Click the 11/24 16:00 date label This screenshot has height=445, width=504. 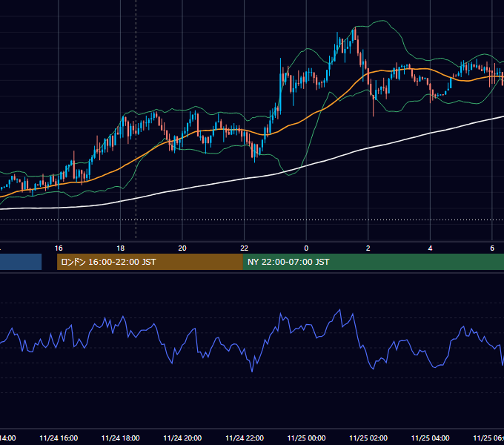tap(59, 438)
